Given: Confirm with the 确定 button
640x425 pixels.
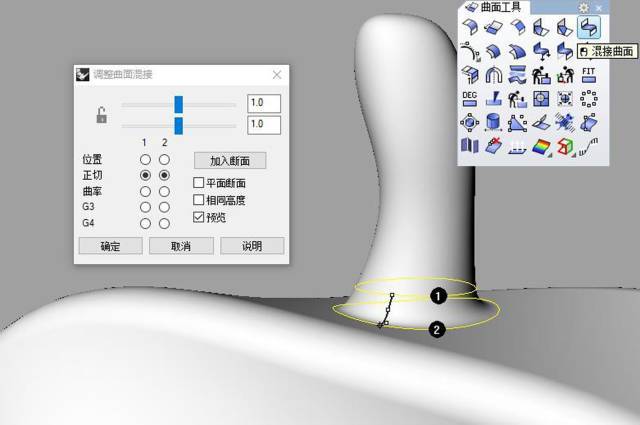Looking at the screenshot, I should coord(111,246).
